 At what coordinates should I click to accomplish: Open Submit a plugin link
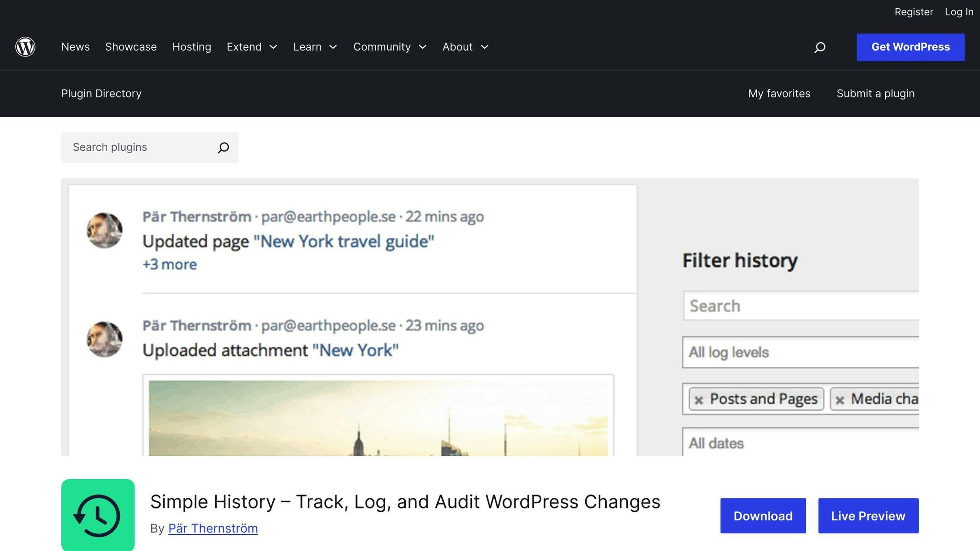(x=876, y=94)
